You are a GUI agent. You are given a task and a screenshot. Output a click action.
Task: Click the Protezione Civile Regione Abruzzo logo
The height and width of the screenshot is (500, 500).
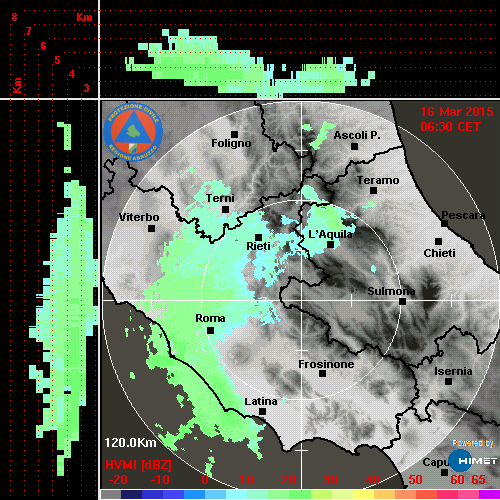tap(133, 132)
